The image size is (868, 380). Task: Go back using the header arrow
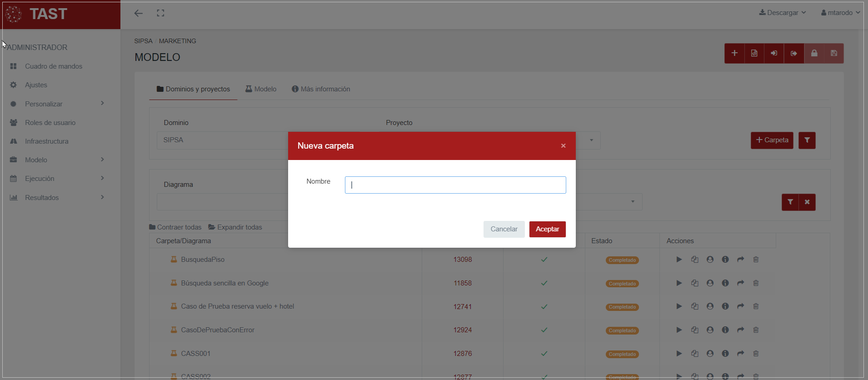pos(139,13)
